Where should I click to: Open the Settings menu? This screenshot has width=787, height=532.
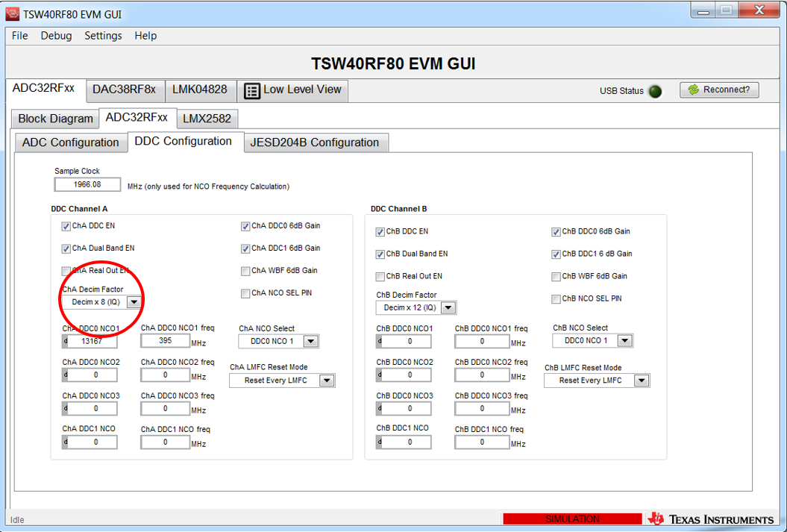click(103, 36)
